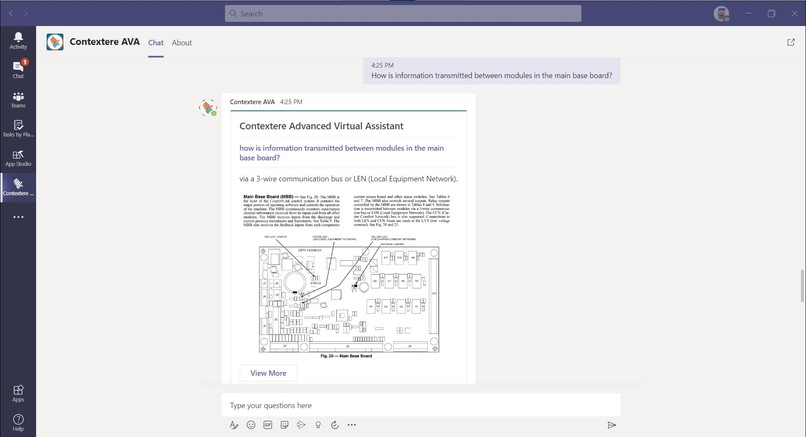Switch to the Chat tab
Viewport: 806px width, 437px height.
tap(156, 43)
